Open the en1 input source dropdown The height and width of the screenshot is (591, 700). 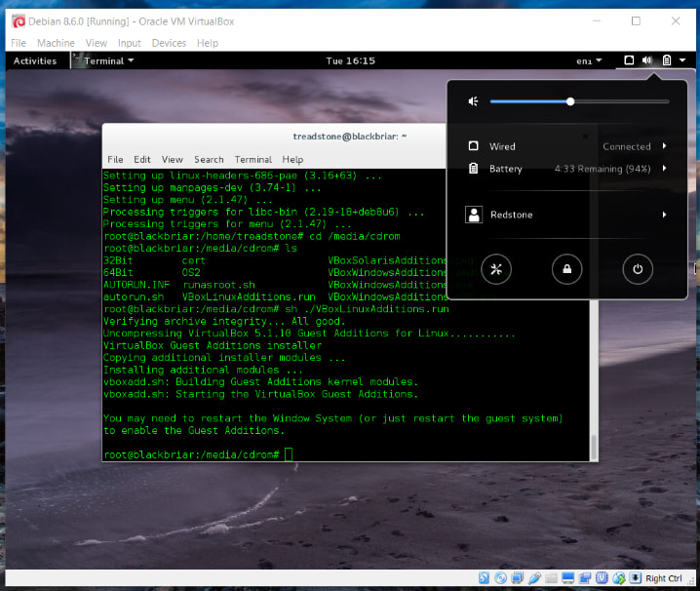(589, 60)
